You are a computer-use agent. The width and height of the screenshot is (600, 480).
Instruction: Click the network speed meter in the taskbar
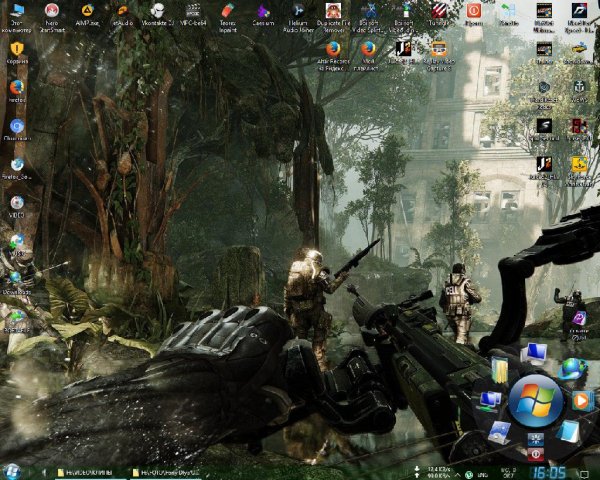click(x=432, y=472)
